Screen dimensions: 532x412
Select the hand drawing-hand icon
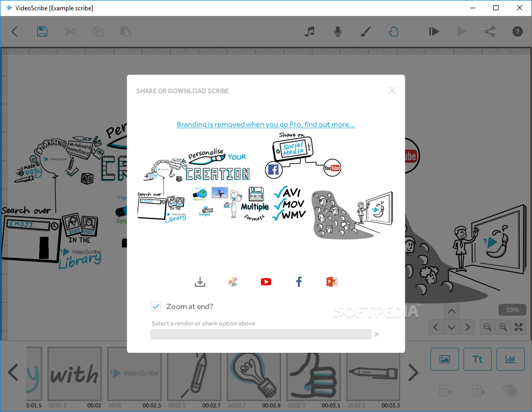pos(393,32)
